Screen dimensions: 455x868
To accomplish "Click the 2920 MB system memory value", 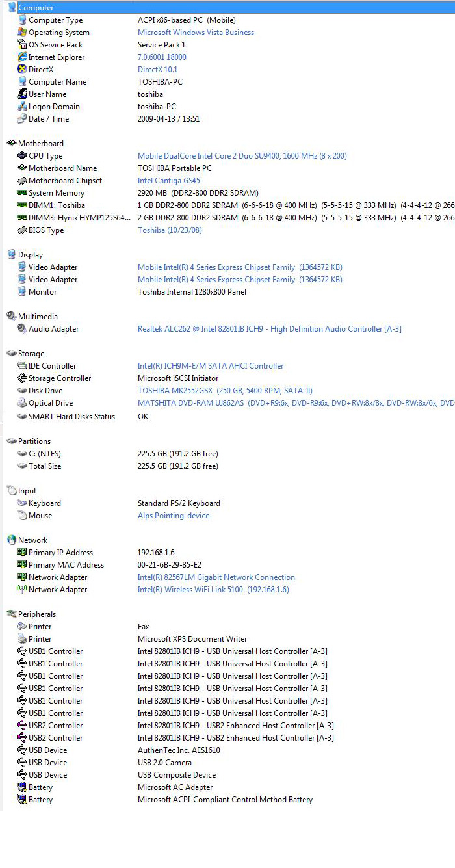I will point(198,193).
